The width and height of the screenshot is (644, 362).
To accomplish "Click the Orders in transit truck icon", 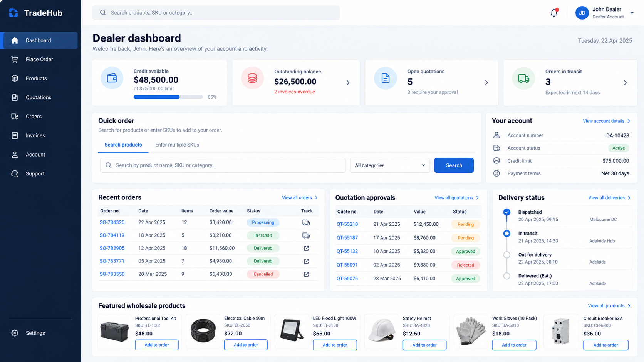I will click(x=523, y=78).
